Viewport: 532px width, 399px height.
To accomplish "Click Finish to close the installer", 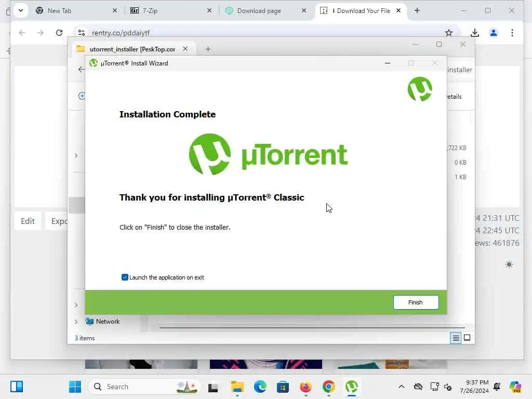I will 416,302.
